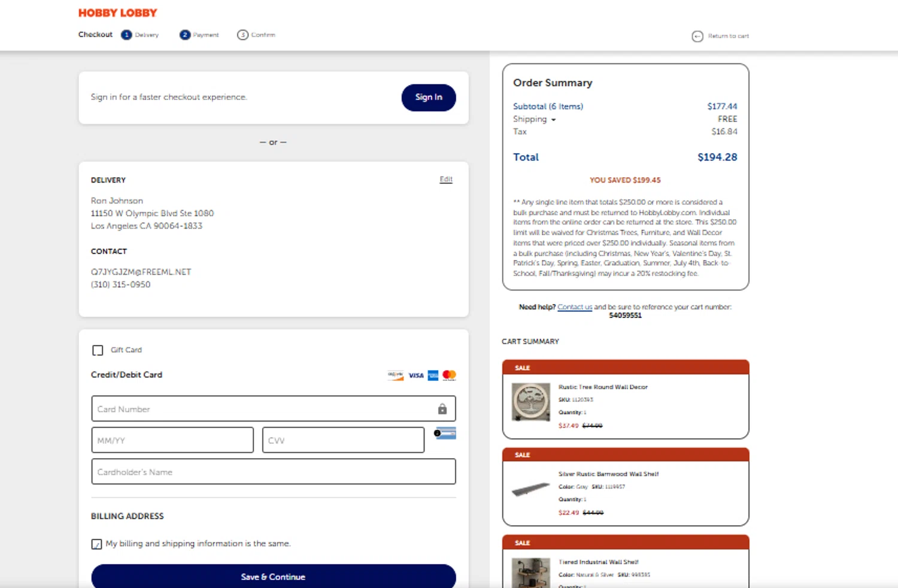Focus the CVV field
This screenshot has width=898, height=588.
[343, 440]
